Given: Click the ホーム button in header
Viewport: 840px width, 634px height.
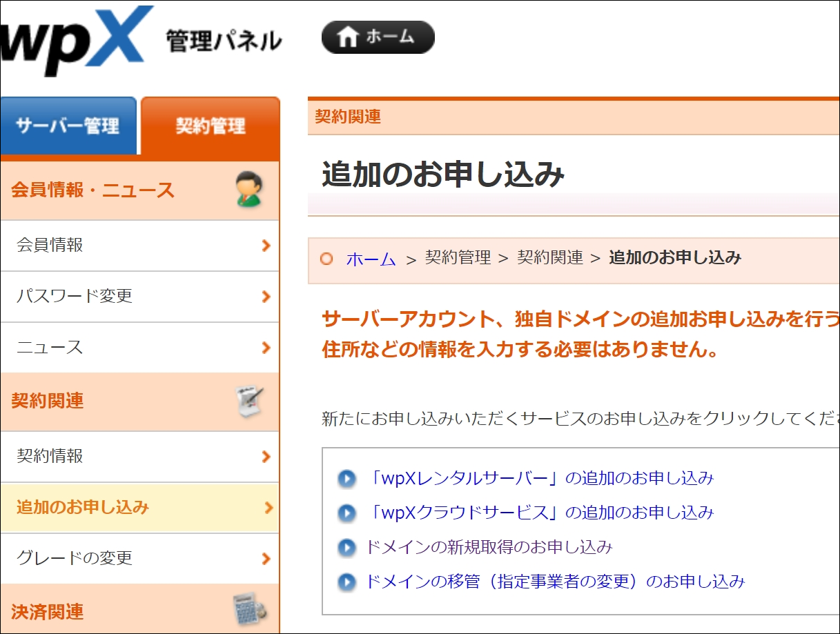Looking at the screenshot, I should tap(378, 37).
